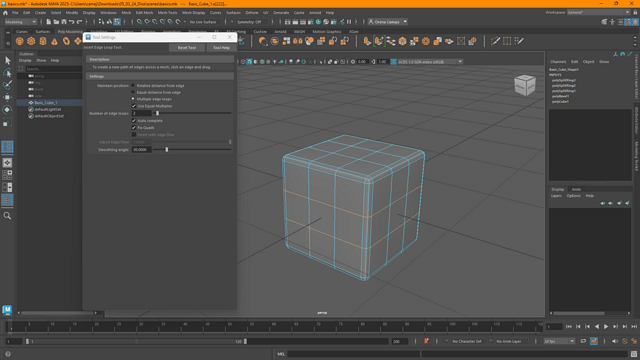
Task: Click the Multi-Cut knife shelf icon
Action: coord(496,41)
